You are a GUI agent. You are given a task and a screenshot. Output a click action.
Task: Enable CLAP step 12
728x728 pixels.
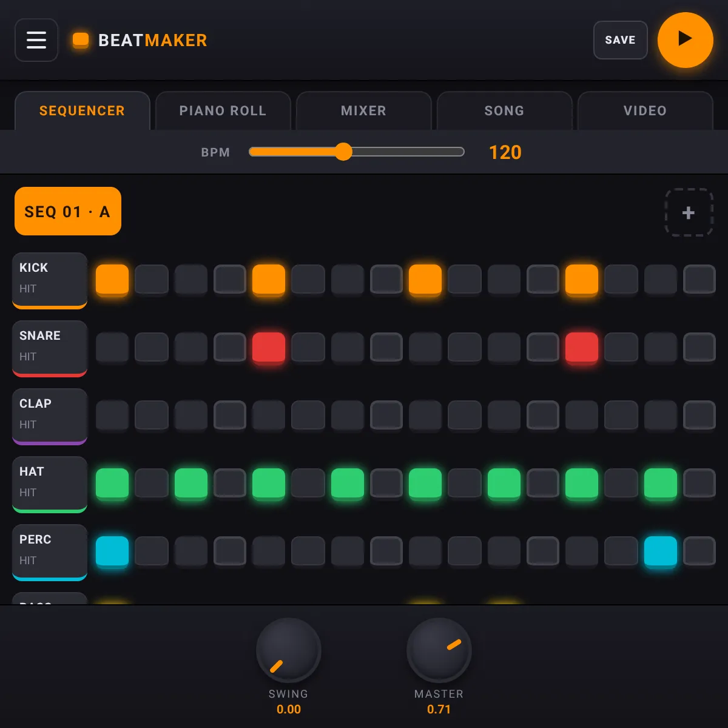pyautogui.click(x=543, y=415)
